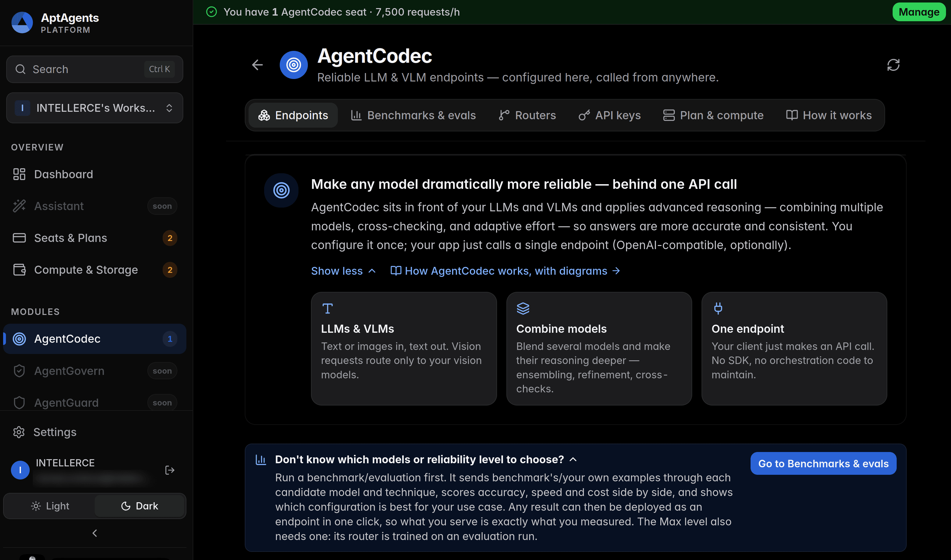Click the Ctrl K shortcut badge
Screen dimensions: 951x560
(x=159, y=69)
